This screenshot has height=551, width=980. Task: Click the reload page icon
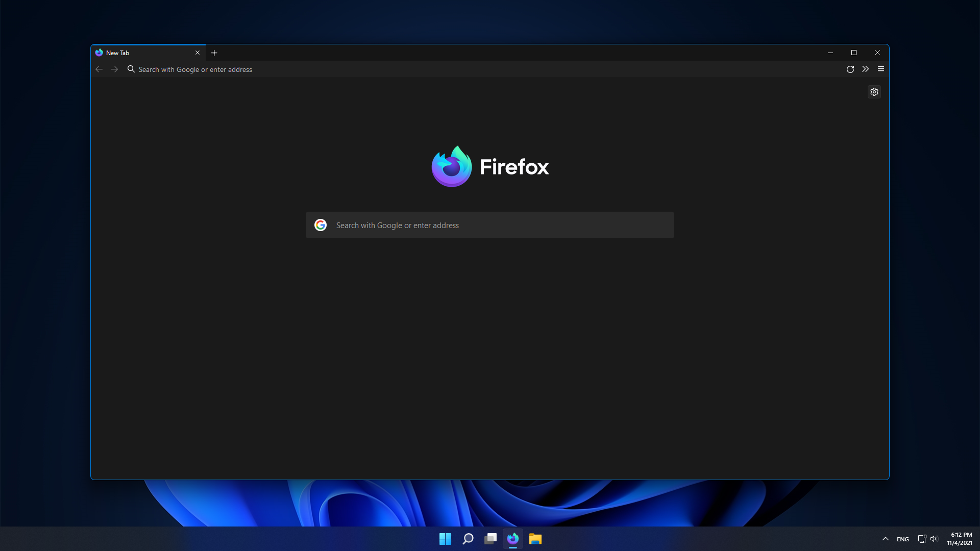coord(850,69)
